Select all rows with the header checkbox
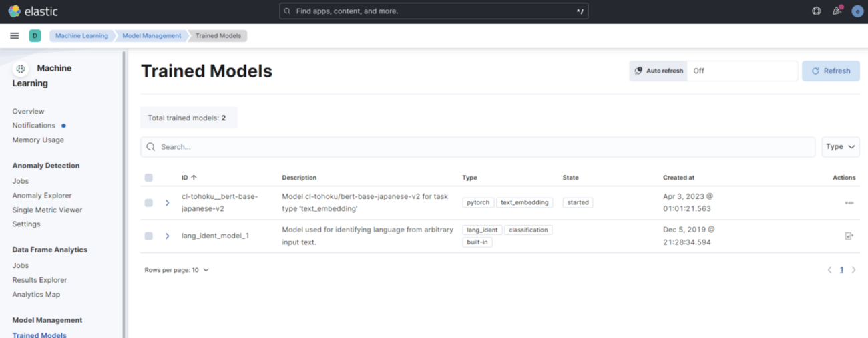Screen dimensions: 868x338 click(148, 178)
